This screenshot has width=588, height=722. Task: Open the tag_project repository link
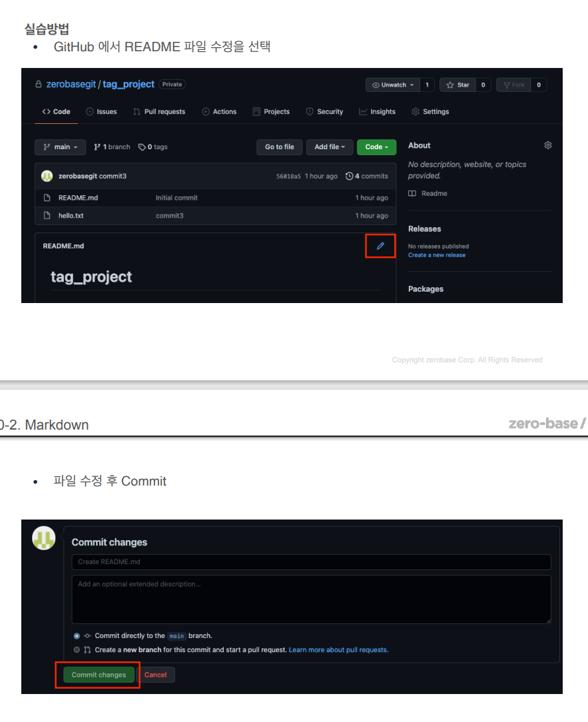pos(129,85)
